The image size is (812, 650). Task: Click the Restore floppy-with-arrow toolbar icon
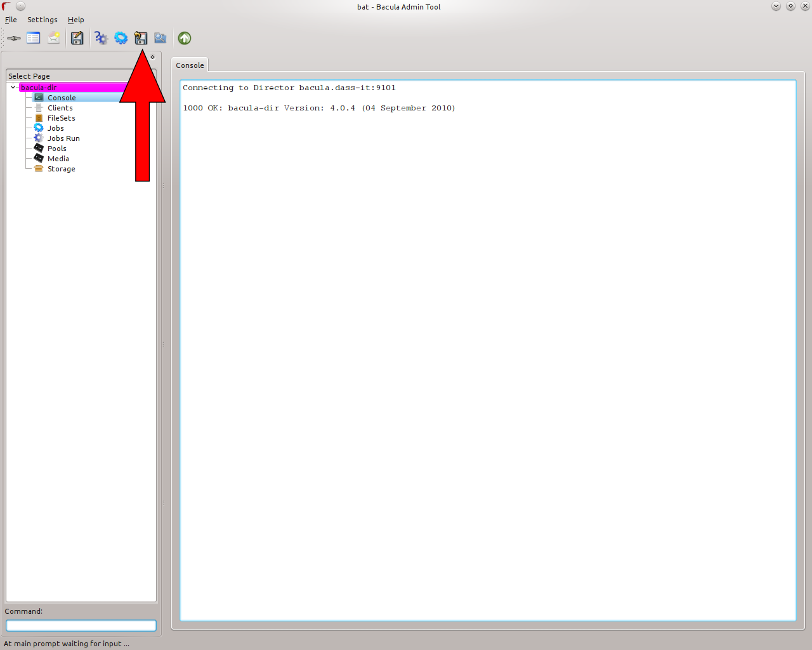(x=141, y=38)
